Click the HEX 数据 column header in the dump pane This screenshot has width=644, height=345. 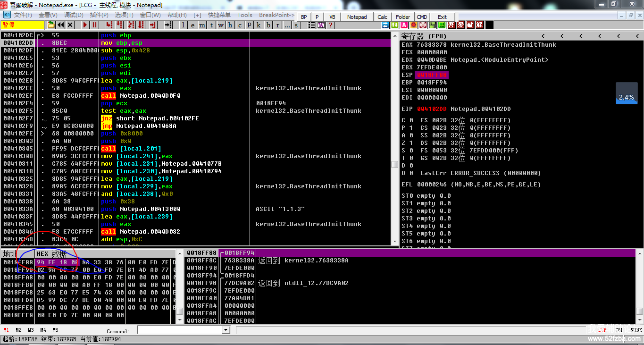click(52, 254)
